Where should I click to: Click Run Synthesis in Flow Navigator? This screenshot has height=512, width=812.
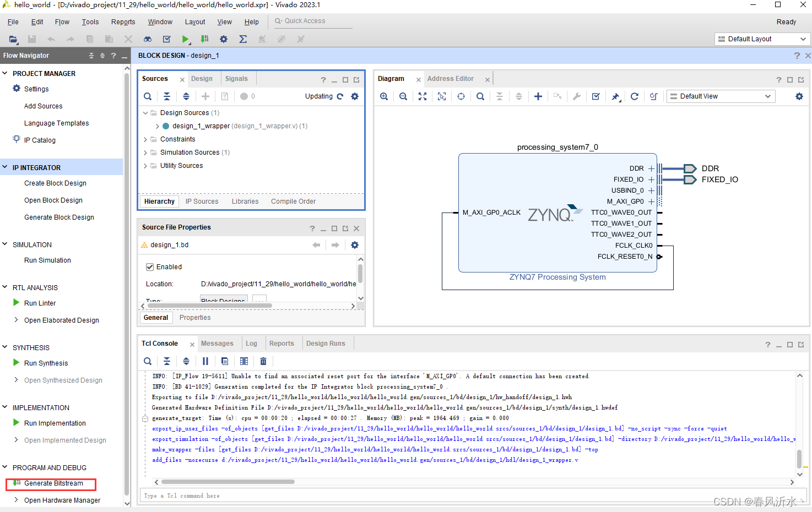tap(46, 363)
